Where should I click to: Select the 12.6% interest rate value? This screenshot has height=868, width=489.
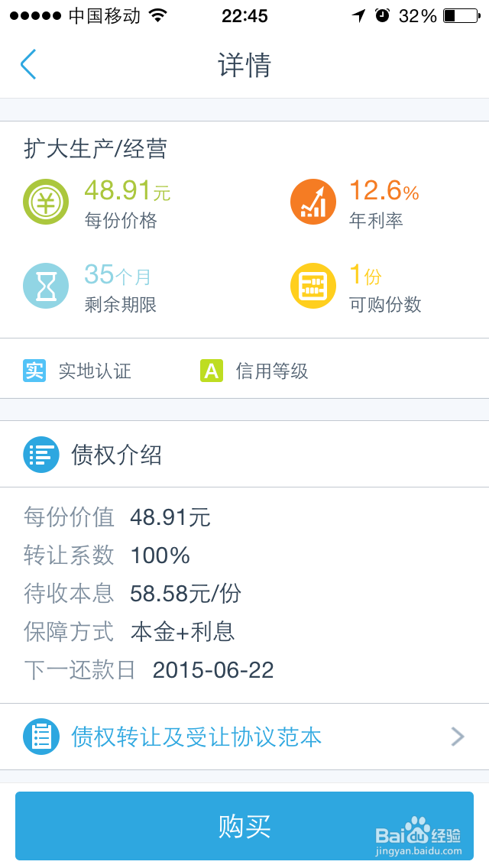point(384,191)
